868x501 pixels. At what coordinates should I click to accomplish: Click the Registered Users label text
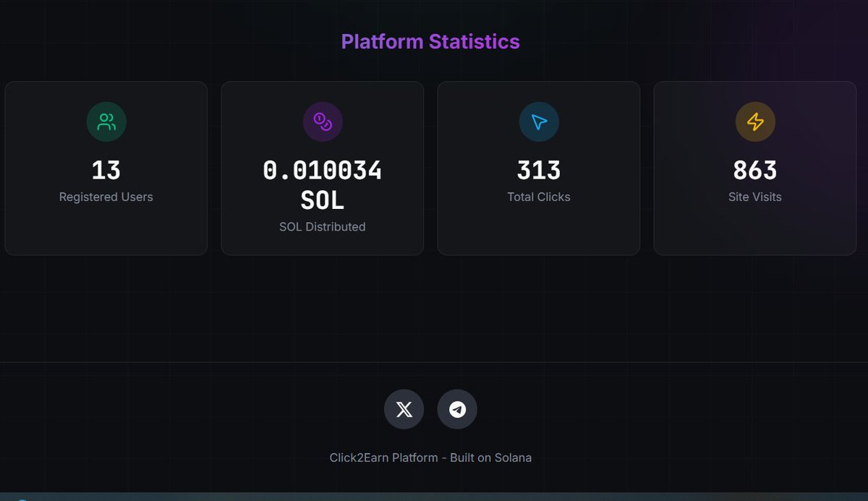coord(106,196)
